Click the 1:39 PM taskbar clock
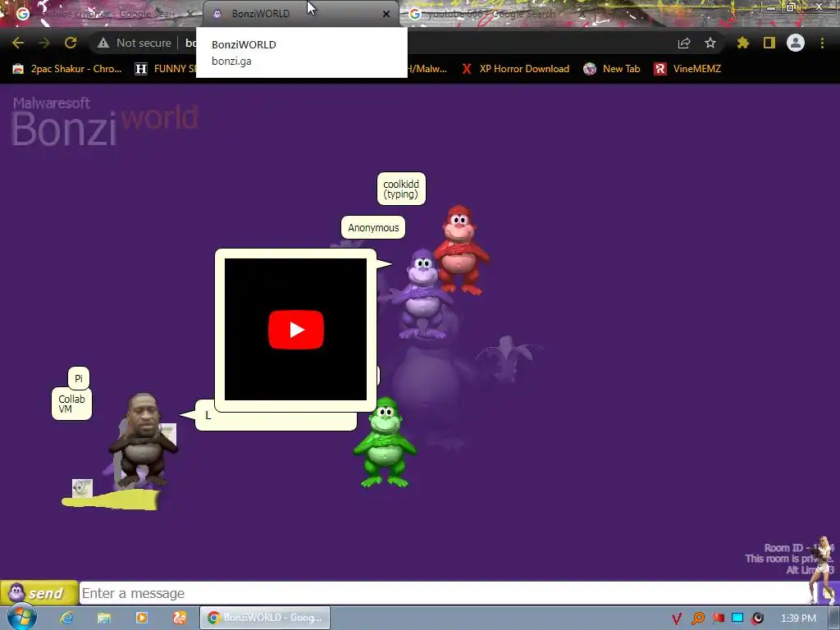The height and width of the screenshot is (630, 840). click(x=799, y=619)
